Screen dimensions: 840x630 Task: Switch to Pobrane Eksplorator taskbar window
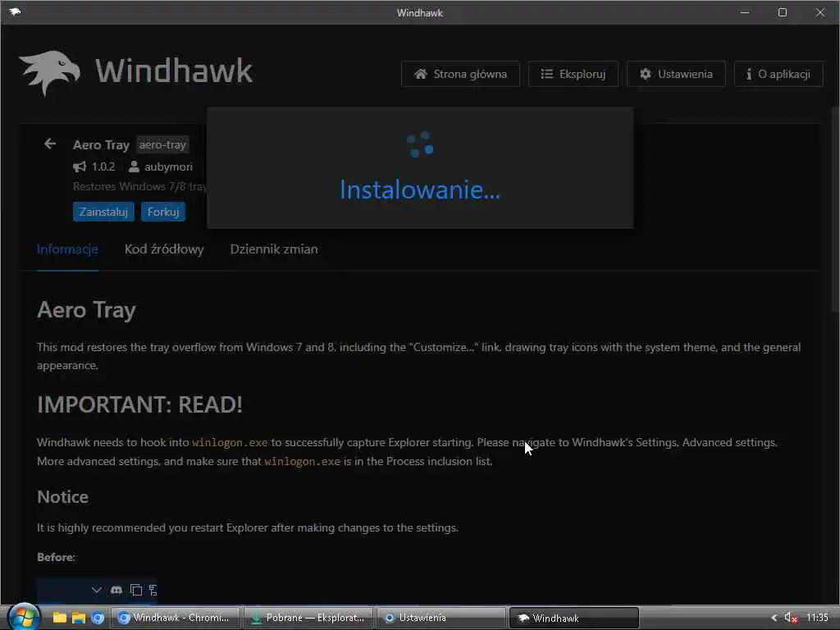(x=308, y=618)
